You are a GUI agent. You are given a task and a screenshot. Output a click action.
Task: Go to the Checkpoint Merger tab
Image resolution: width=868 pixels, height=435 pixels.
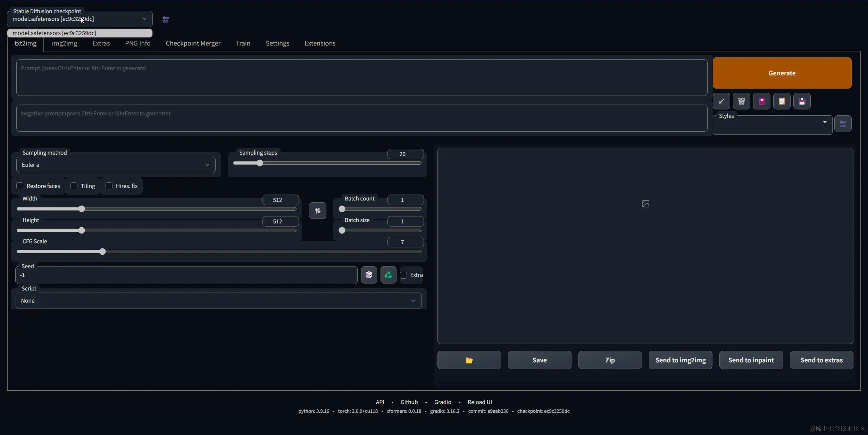[x=193, y=43]
